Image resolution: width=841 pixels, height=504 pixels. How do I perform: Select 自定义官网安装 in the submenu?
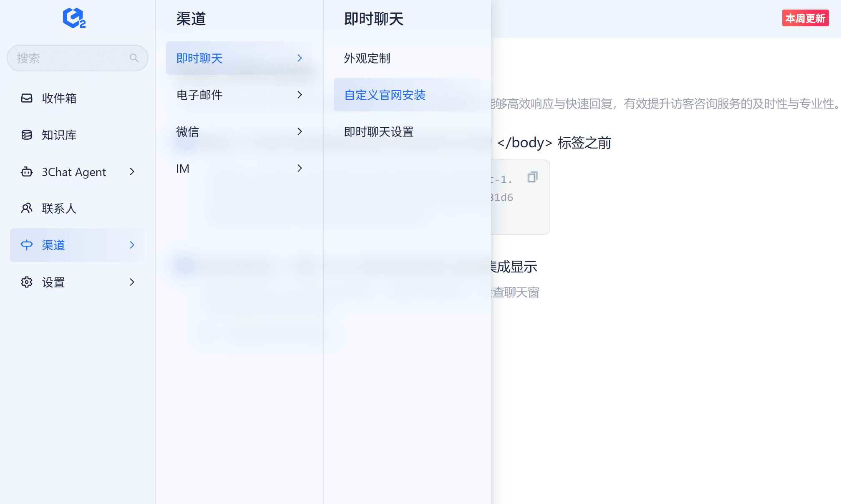point(385,95)
